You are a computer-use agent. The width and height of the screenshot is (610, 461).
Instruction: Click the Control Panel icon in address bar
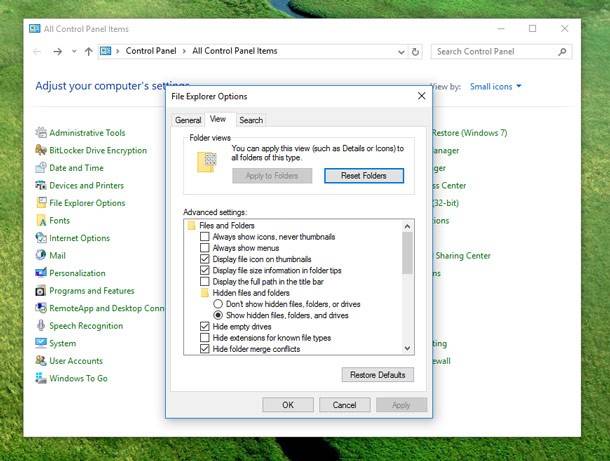(105, 51)
